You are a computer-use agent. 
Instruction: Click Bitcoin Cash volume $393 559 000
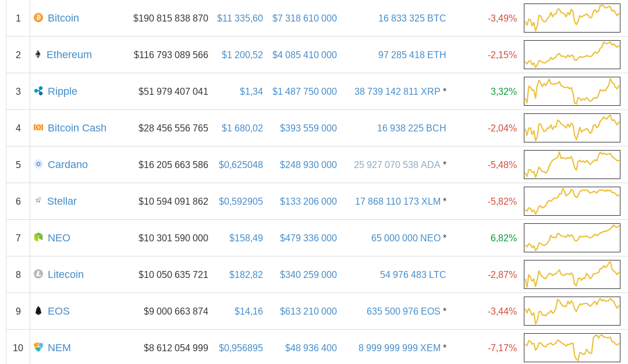click(x=308, y=129)
